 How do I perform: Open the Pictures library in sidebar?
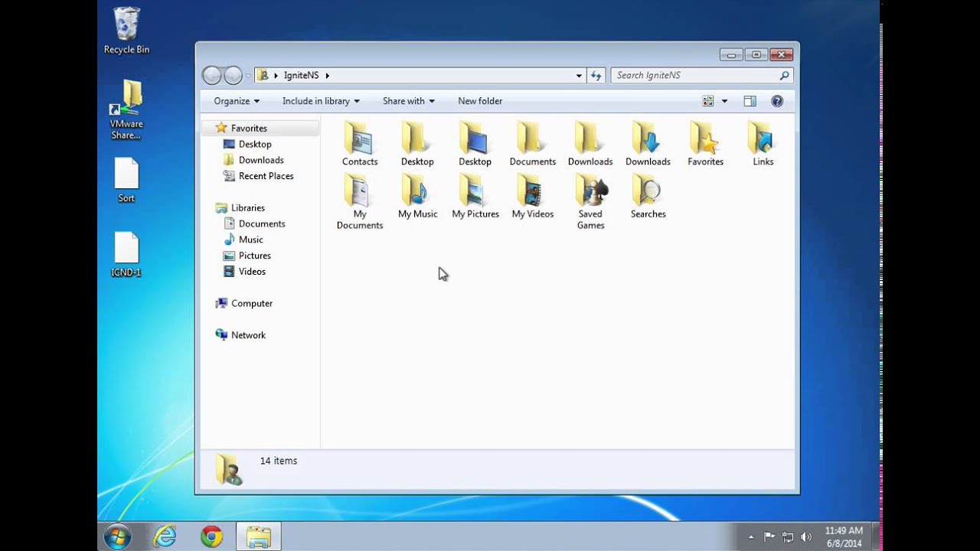tap(254, 256)
